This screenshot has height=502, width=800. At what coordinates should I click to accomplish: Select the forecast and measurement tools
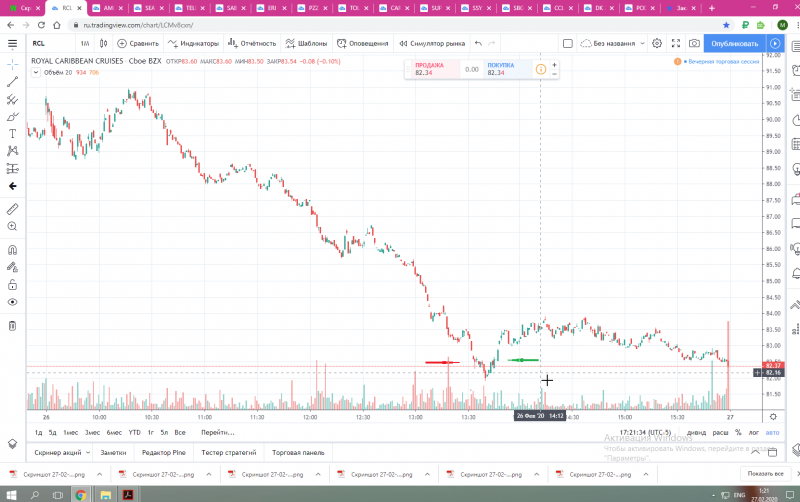[x=12, y=169]
